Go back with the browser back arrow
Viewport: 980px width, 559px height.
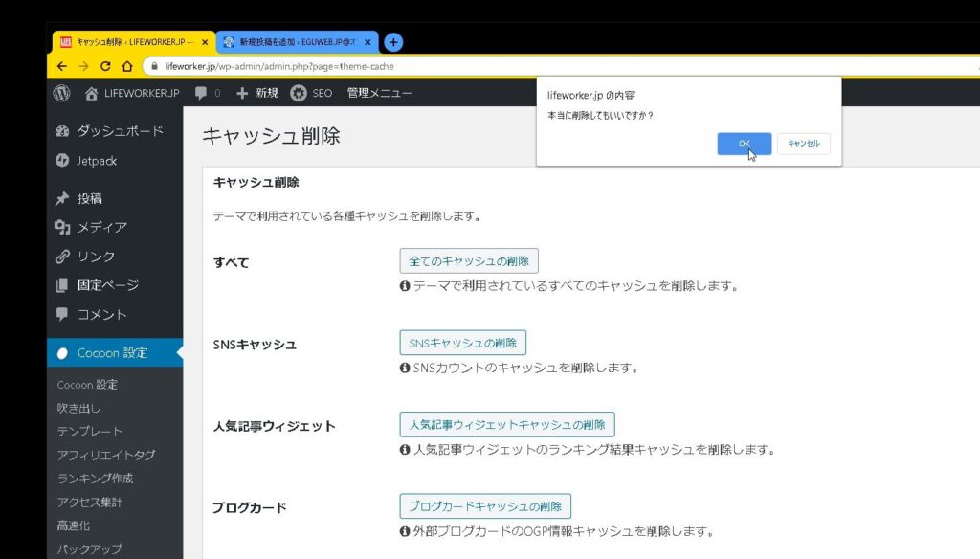pyautogui.click(x=62, y=67)
